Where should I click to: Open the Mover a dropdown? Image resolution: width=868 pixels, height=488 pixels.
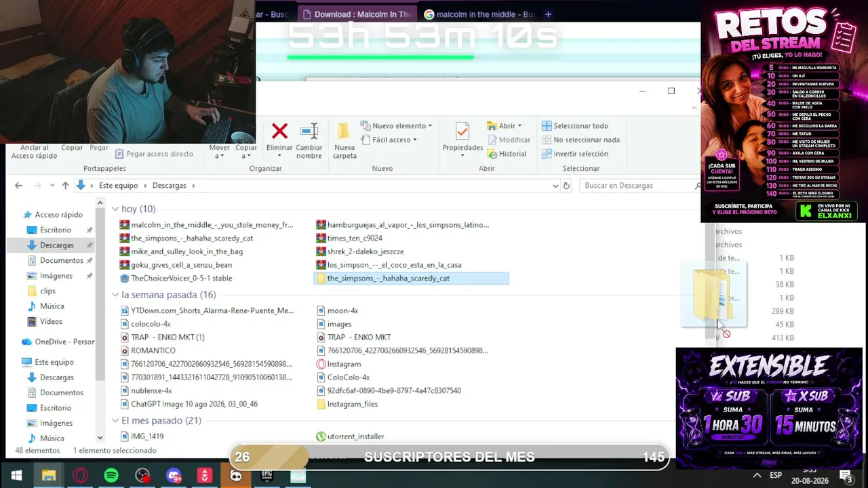(219, 151)
